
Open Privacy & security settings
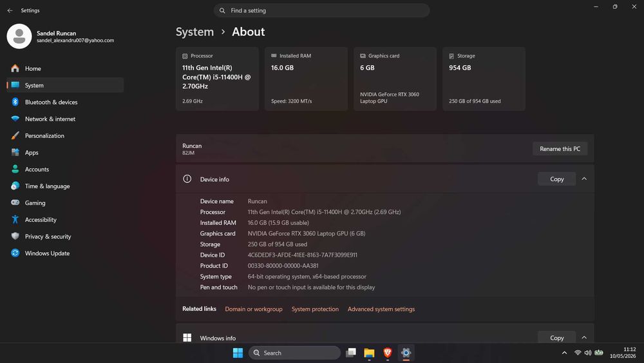[65, 237]
